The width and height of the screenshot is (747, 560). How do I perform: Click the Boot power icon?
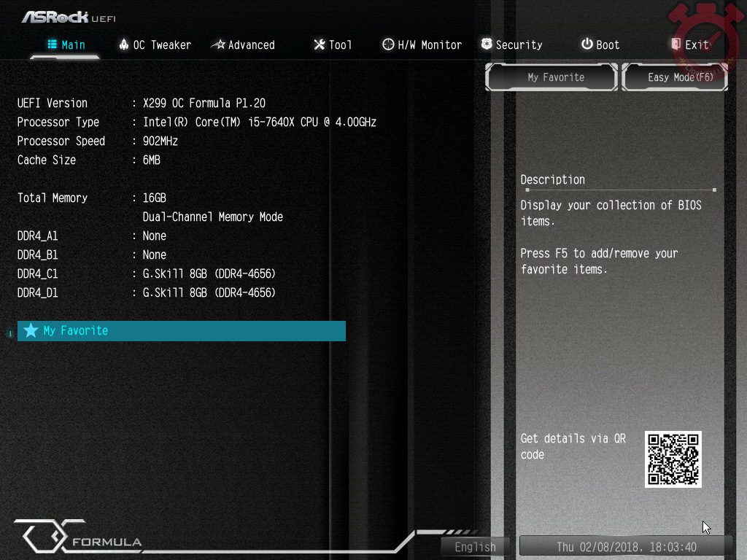pyautogui.click(x=587, y=44)
